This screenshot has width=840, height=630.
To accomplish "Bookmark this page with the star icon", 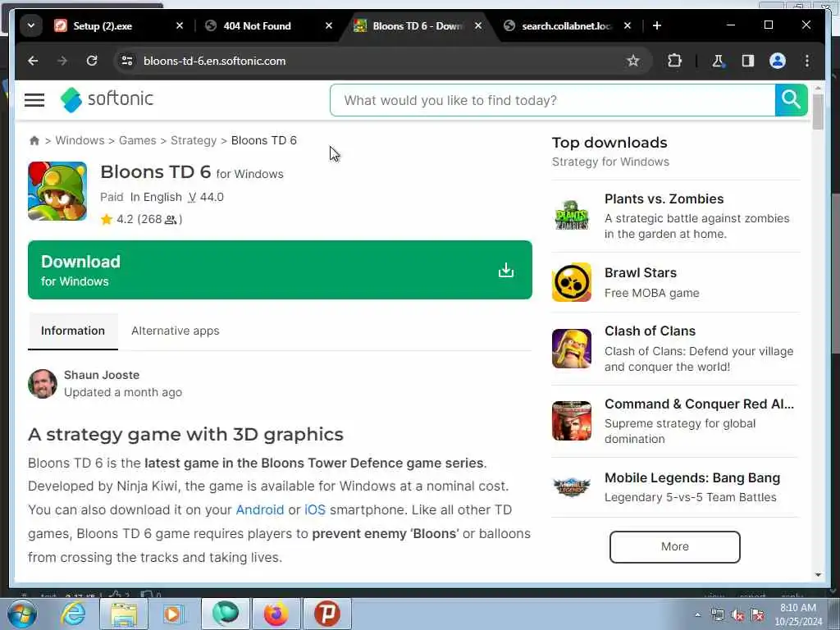I will click(632, 61).
